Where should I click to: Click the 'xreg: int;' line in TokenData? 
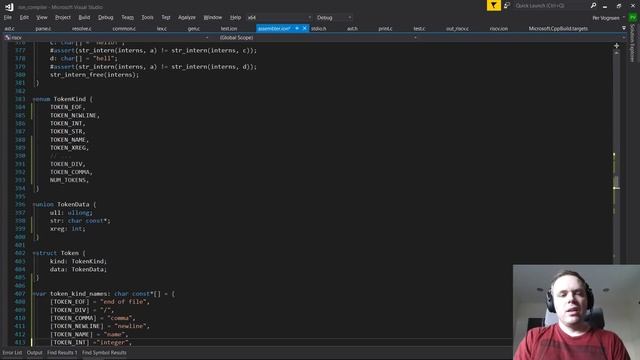68,229
